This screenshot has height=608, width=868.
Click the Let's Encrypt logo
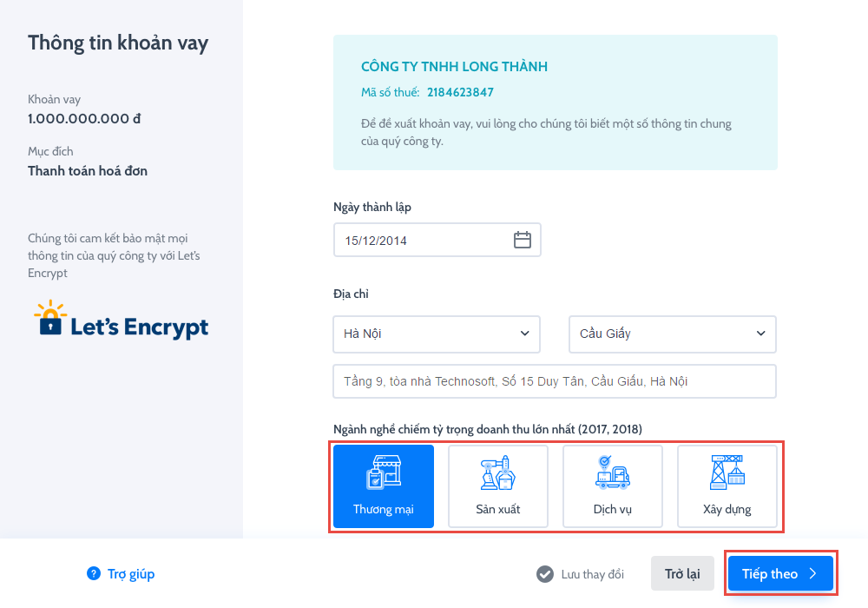point(121,320)
